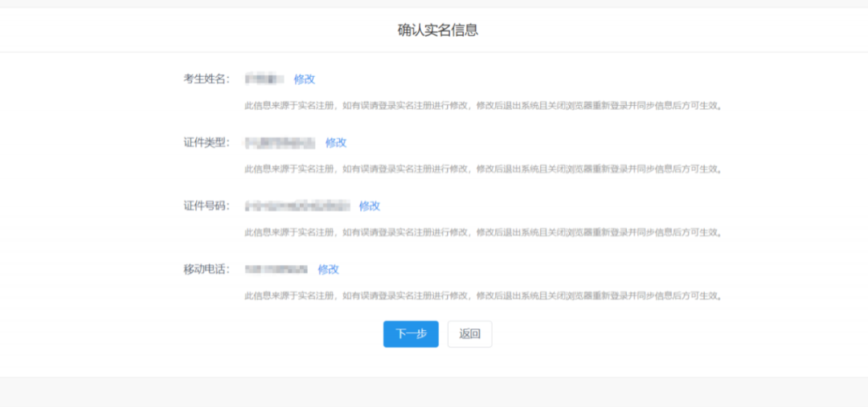The image size is (868, 407).
Task: Click the 确认实名信息 page title
Action: tap(438, 31)
